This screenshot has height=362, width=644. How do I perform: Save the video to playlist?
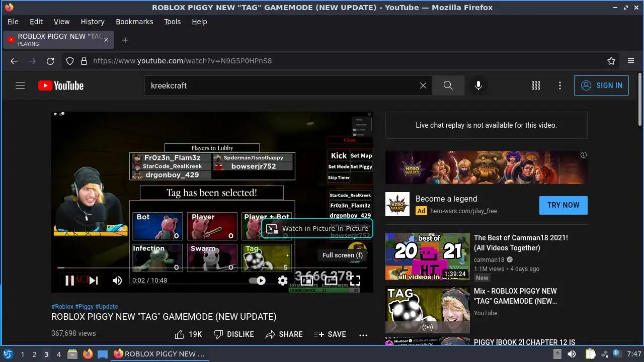click(x=330, y=334)
